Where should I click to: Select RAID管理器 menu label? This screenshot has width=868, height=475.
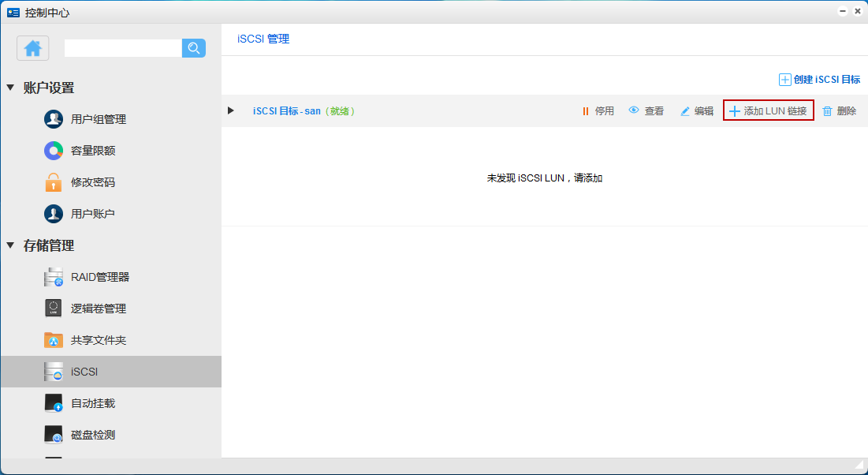[x=100, y=277]
